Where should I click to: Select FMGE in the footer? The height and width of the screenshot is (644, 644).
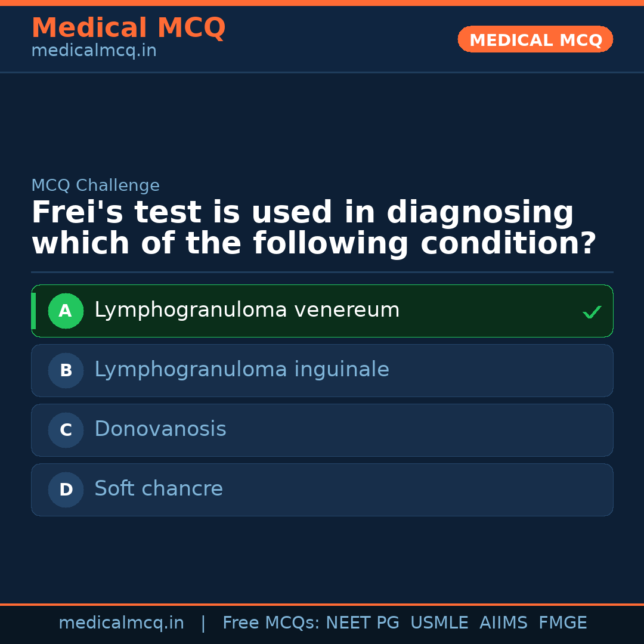(563, 623)
